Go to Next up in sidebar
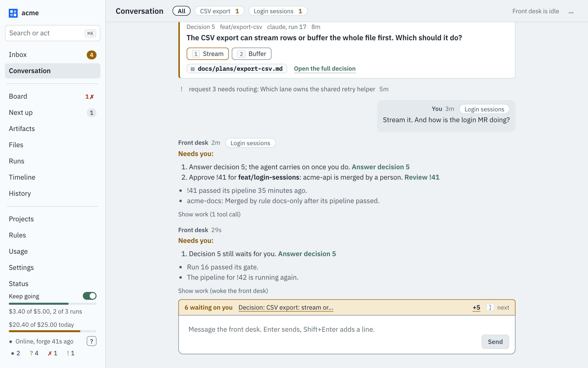Image resolution: width=588 pixels, height=368 pixels. tap(53, 113)
